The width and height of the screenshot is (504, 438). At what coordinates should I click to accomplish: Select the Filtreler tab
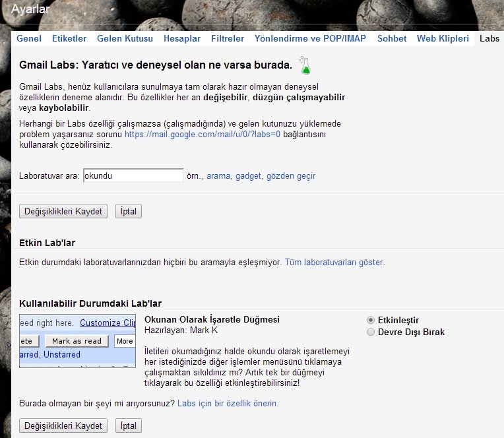click(227, 38)
